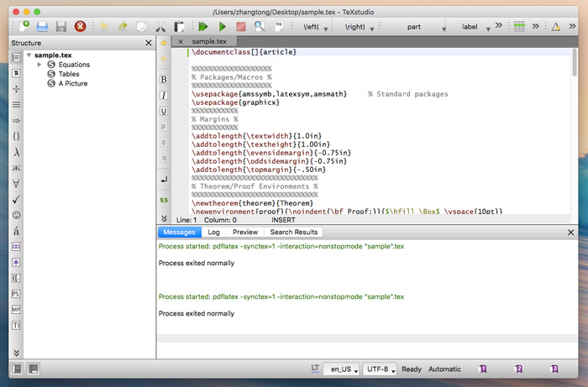
Task: Switch to the Log tab
Action: point(213,232)
